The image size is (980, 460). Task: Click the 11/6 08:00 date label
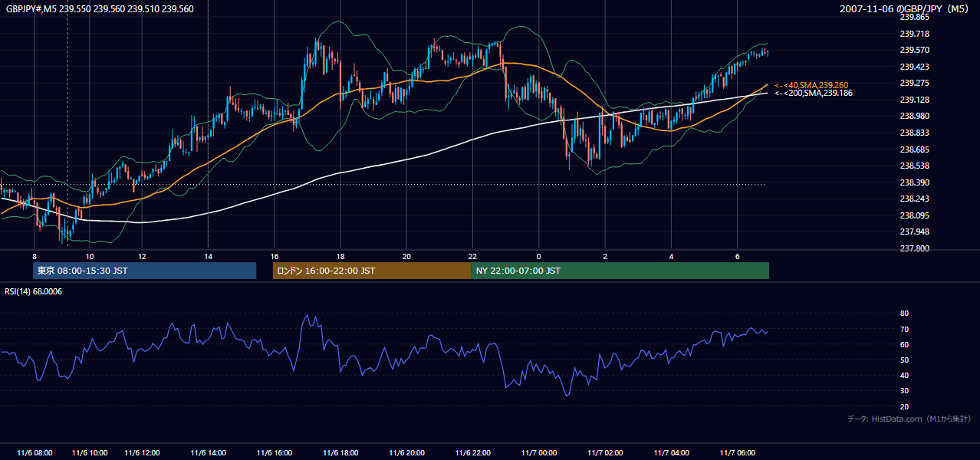35,453
